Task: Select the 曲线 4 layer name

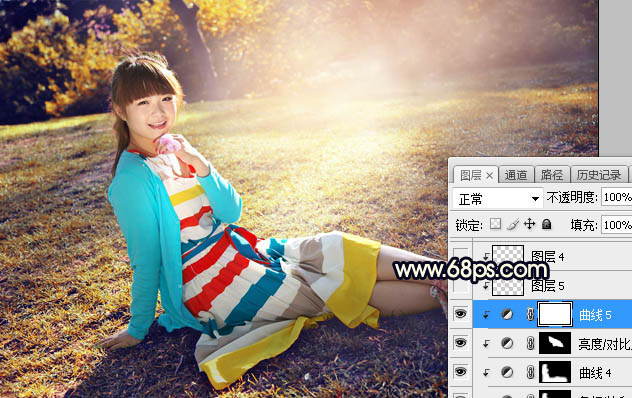Action: [595, 373]
